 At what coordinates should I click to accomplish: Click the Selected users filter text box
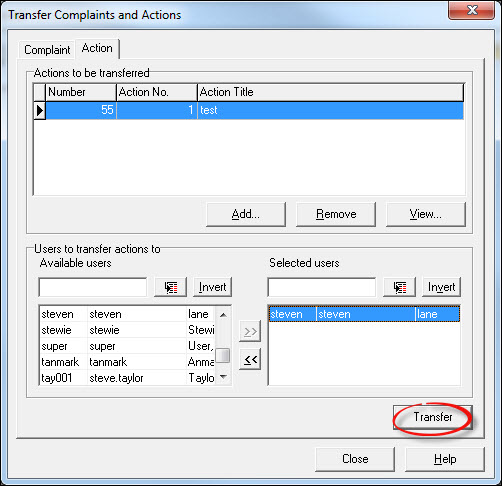[x=322, y=287]
